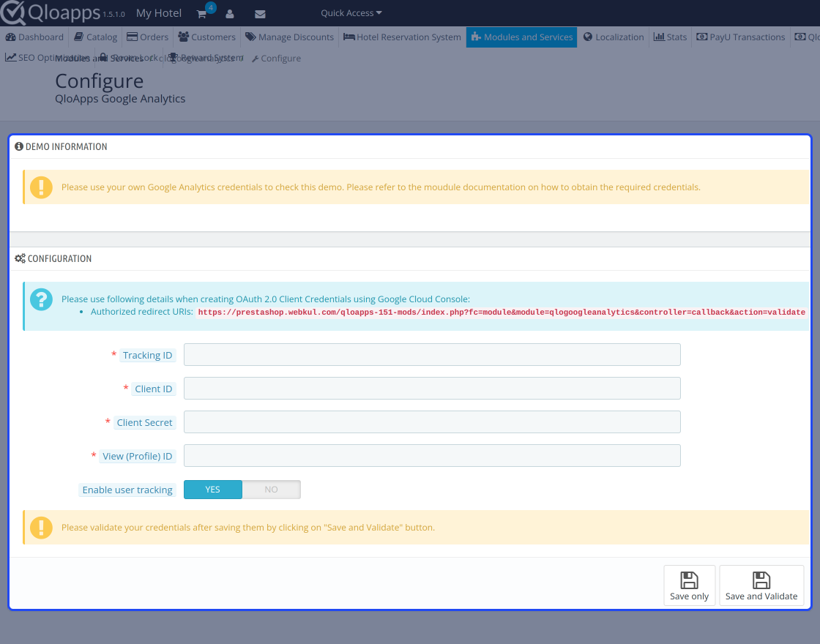Image resolution: width=820 pixels, height=644 pixels.
Task: Expand the Quick Access dropdown
Action: coord(351,13)
